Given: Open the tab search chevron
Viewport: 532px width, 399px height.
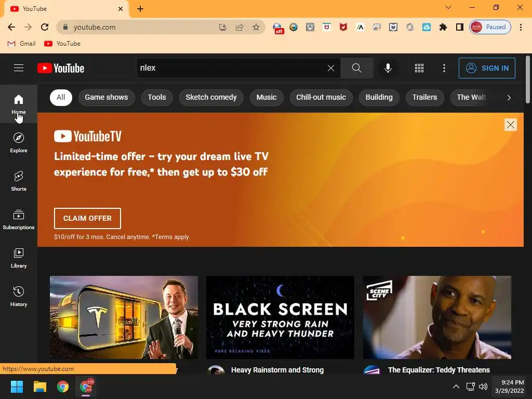Looking at the screenshot, I should pos(448,7).
